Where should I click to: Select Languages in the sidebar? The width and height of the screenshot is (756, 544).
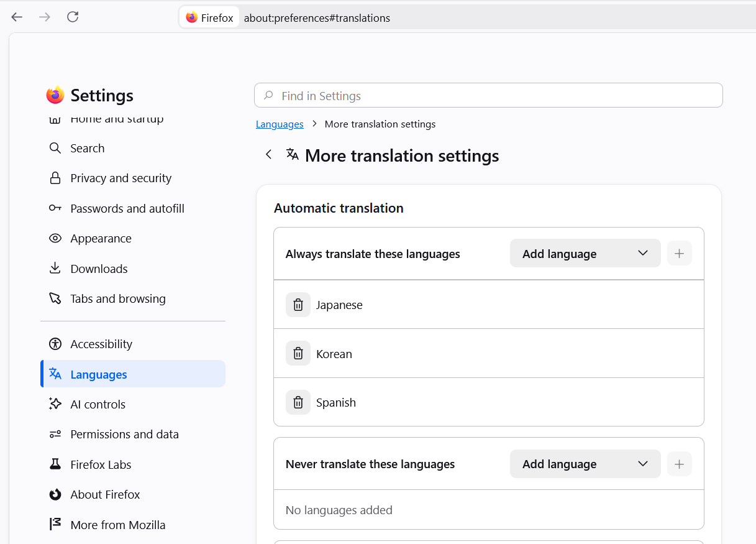coord(133,374)
